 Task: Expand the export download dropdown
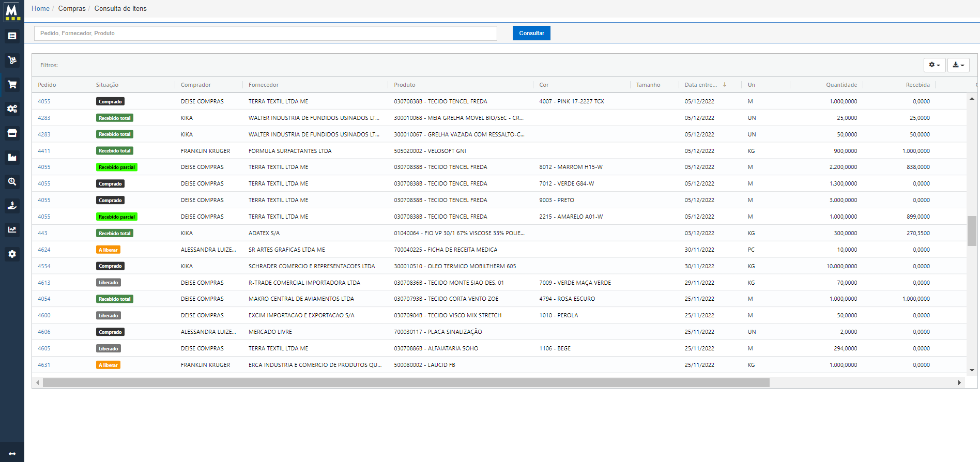pos(958,65)
